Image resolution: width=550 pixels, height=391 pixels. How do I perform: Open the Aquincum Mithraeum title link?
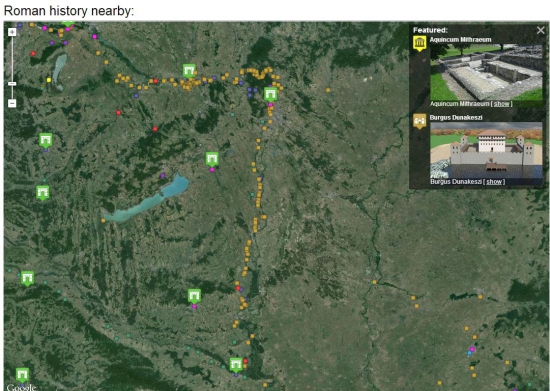pos(460,40)
